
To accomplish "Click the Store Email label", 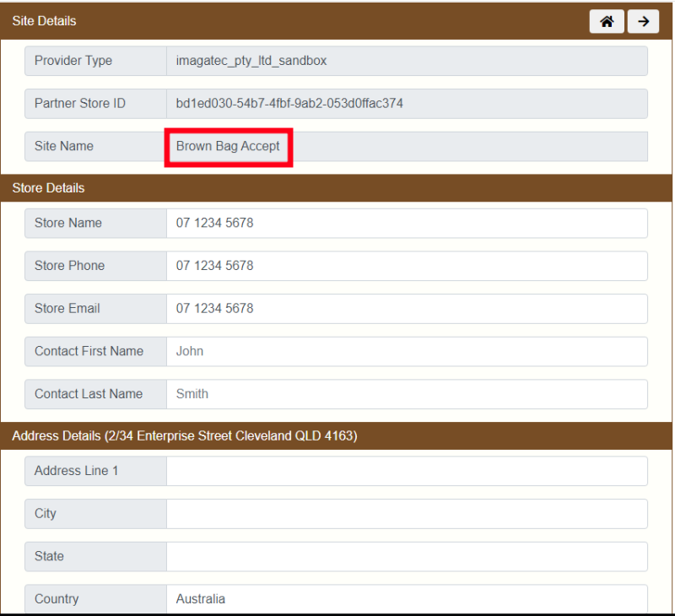I will 67,309.
